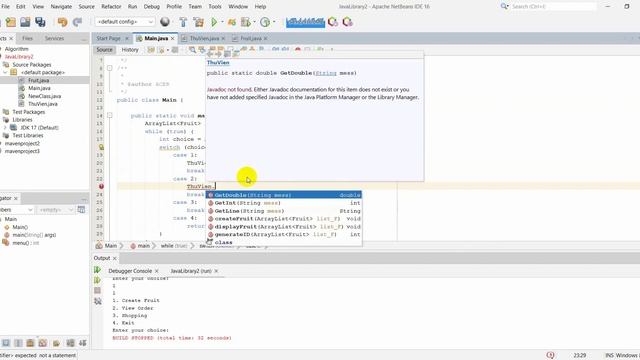Click the Profile Project toolbar icon
The image size is (640, 360).
point(264,22)
